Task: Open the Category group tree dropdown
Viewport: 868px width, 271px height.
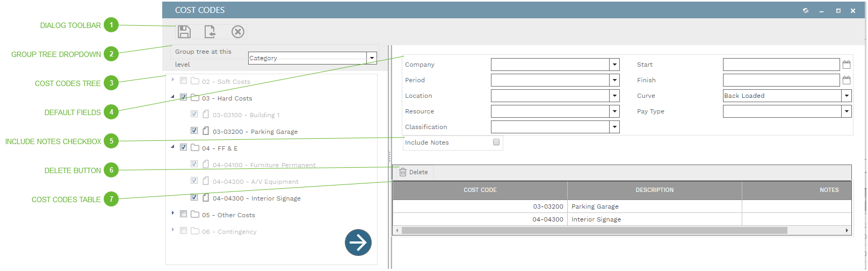Action: point(372,58)
